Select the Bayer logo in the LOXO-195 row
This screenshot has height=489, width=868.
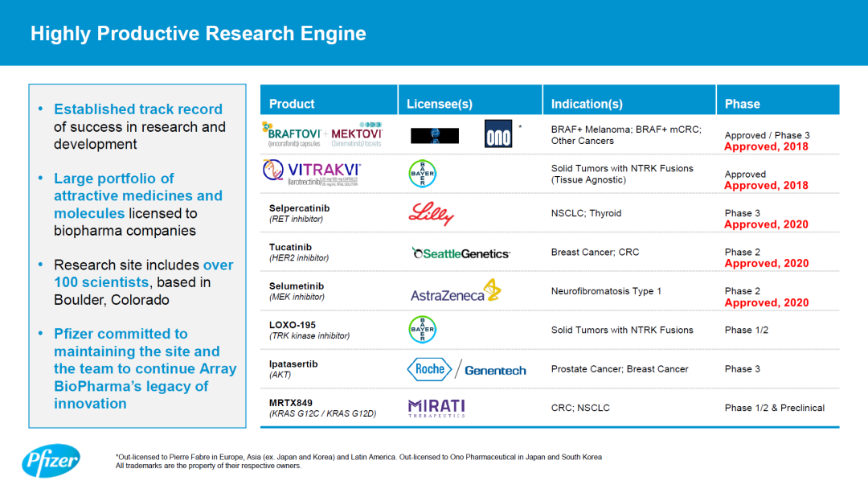423,330
